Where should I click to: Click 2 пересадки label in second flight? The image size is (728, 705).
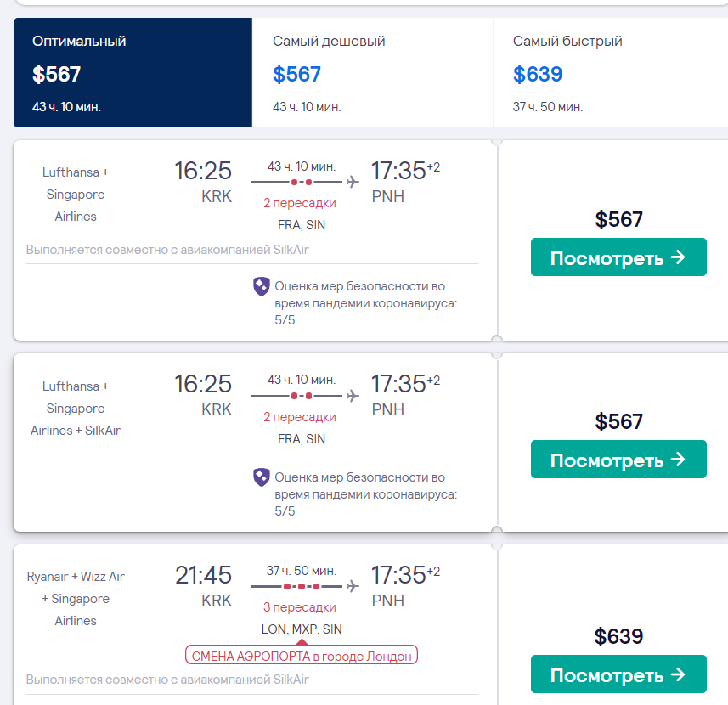(300, 417)
